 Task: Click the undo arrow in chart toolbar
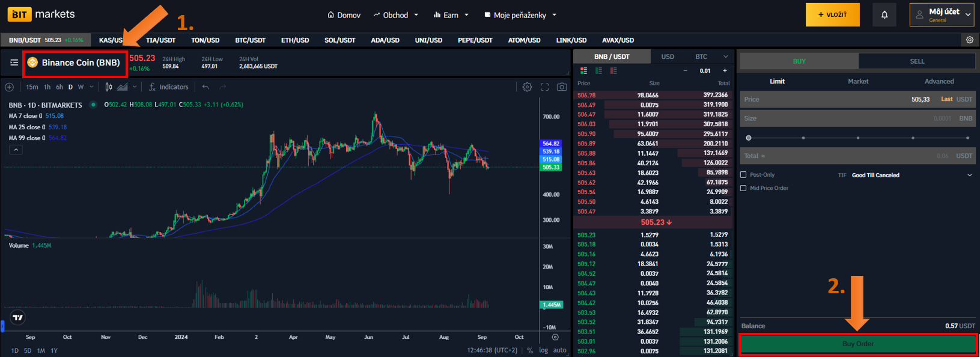coord(205,87)
